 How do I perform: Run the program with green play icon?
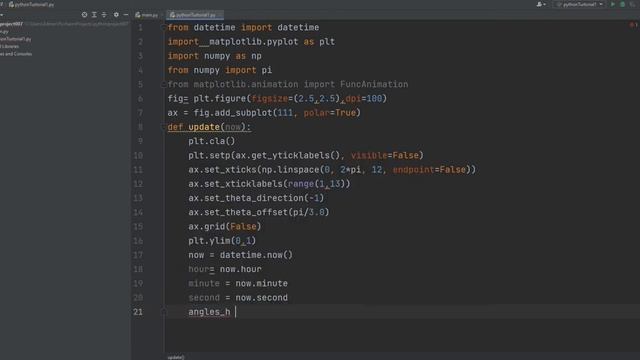613,4
